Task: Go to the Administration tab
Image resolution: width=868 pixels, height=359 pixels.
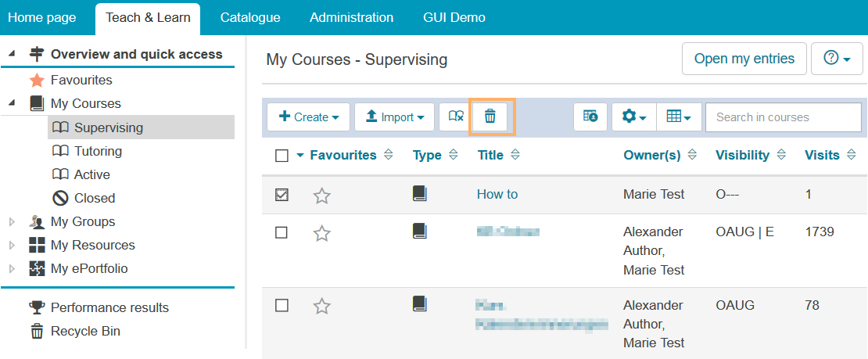Action: pos(351,17)
